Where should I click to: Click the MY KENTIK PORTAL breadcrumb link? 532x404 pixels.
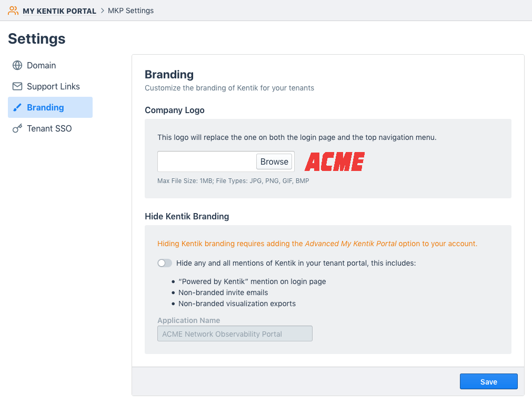[59, 11]
